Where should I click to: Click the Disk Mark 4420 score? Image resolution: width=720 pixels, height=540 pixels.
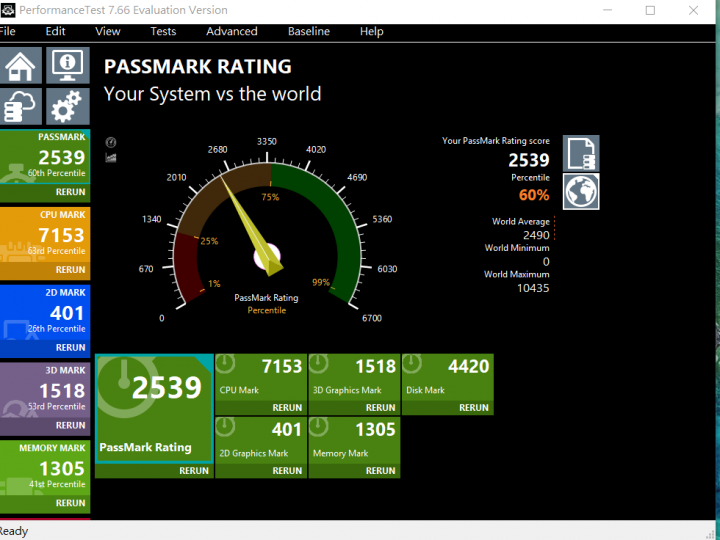pos(469,366)
